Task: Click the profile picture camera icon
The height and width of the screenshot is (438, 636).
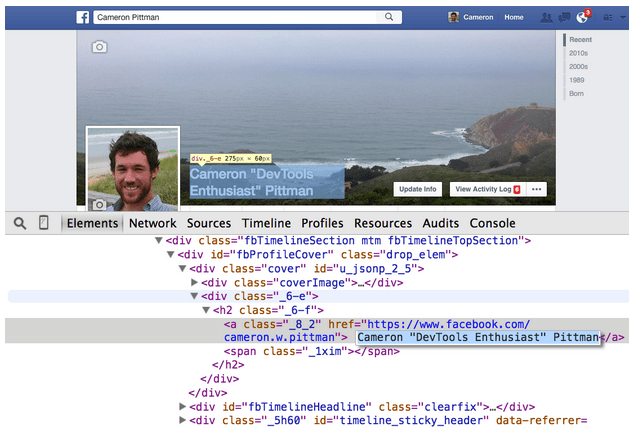Action: [99, 205]
